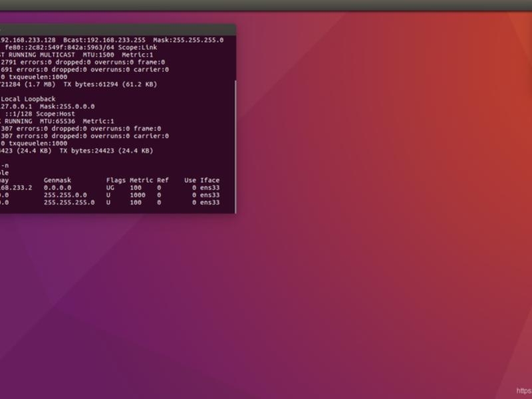Click the "Genmask" column header
This screenshot has width=532, height=399.
(x=57, y=180)
